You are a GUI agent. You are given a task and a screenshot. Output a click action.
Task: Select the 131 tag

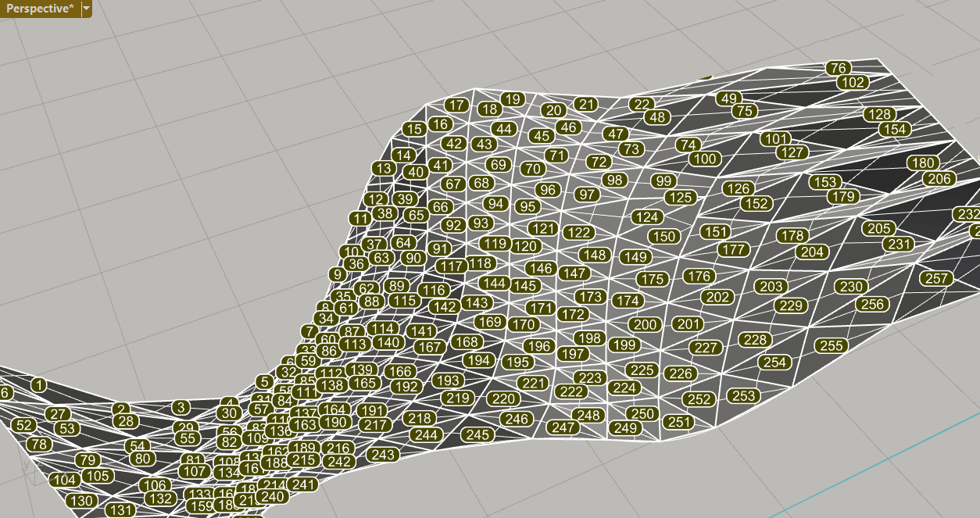coord(121,510)
